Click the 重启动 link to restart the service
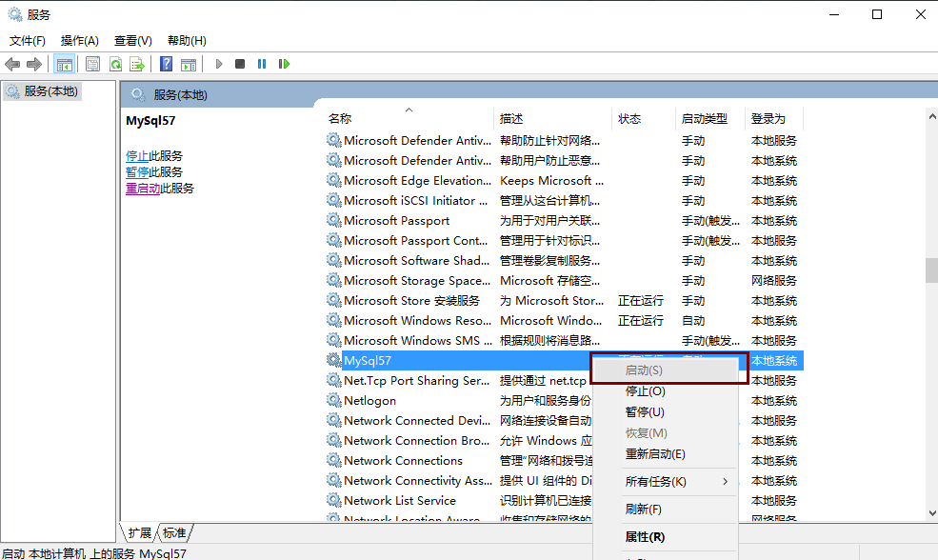The width and height of the screenshot is (938, 560). click(143, 188)
